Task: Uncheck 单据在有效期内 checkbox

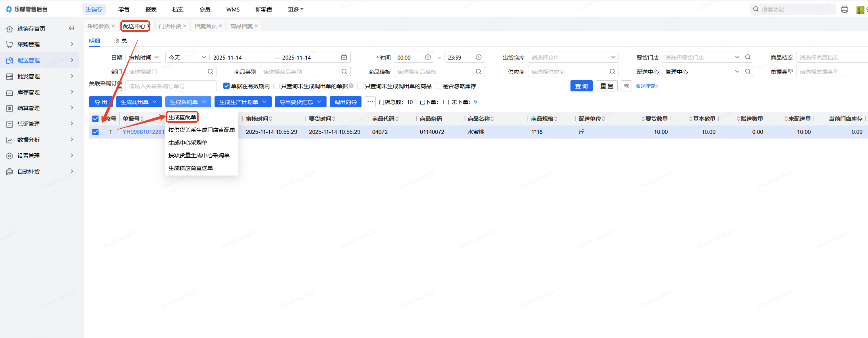Action: (226, 86)
